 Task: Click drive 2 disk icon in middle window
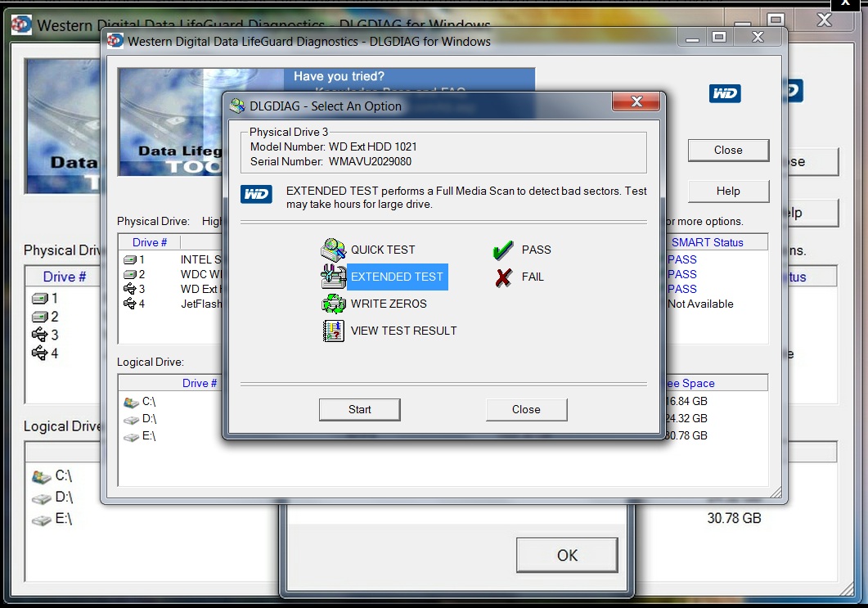129,275
